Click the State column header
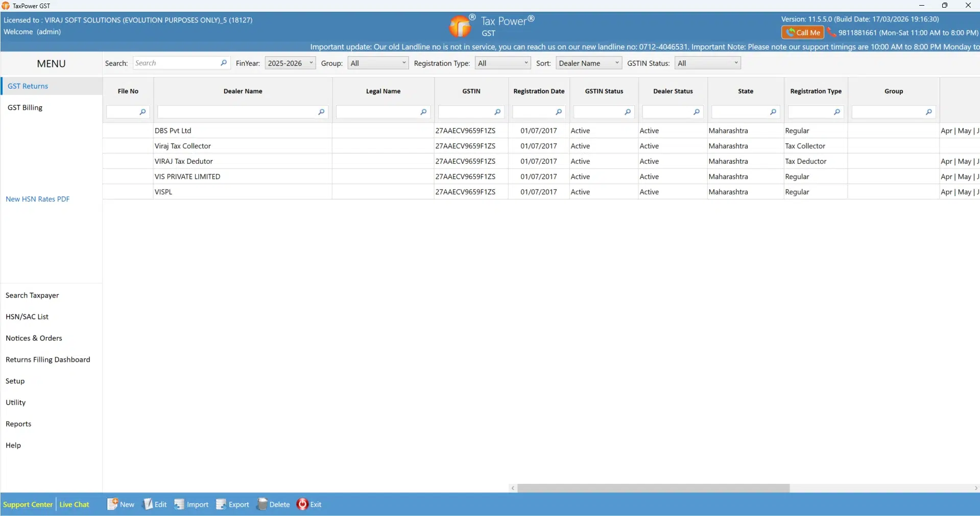Image resolution: width=980 pixels, height=516 pixels. click(746, 91)
